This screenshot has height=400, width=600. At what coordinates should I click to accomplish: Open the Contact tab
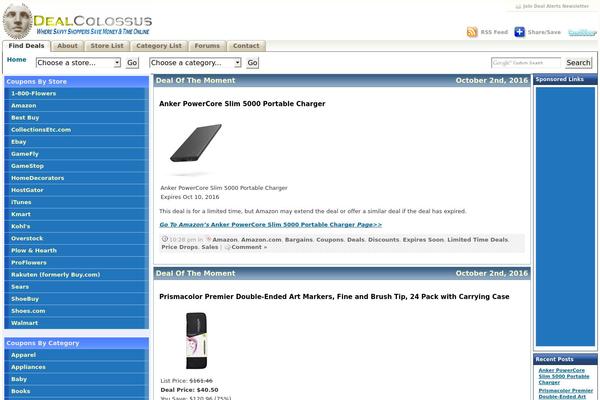246,46
